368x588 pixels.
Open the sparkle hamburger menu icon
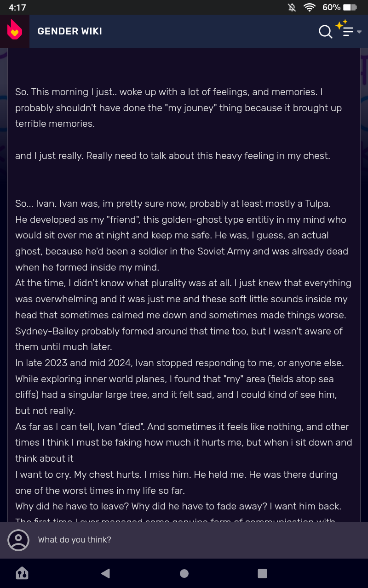point(345,28)
